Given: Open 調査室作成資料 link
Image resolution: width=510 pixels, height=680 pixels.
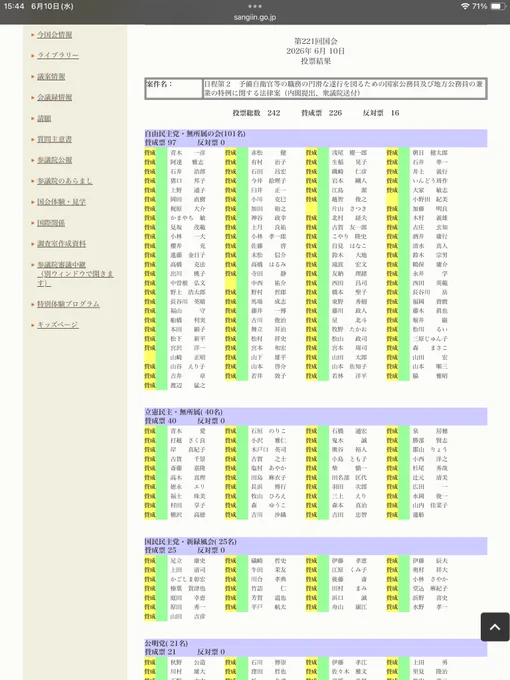Looking at the screenshot, I should [61, 244].
